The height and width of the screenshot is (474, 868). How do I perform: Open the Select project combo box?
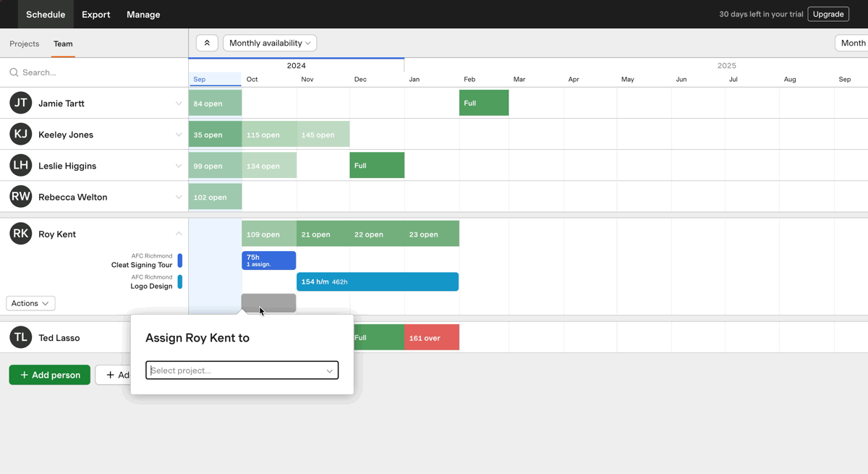[x=242, y=371]
